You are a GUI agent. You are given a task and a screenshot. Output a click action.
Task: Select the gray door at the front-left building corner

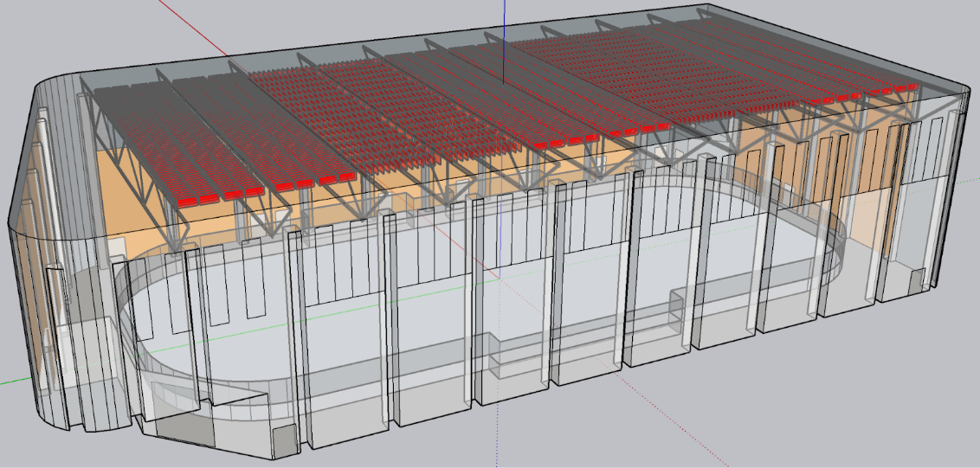coord(284,441)
